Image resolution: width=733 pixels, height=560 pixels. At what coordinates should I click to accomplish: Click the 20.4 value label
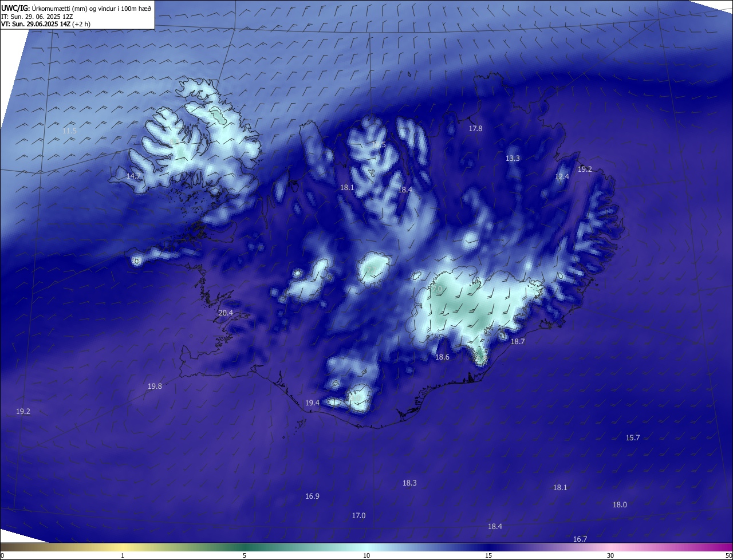226,313
